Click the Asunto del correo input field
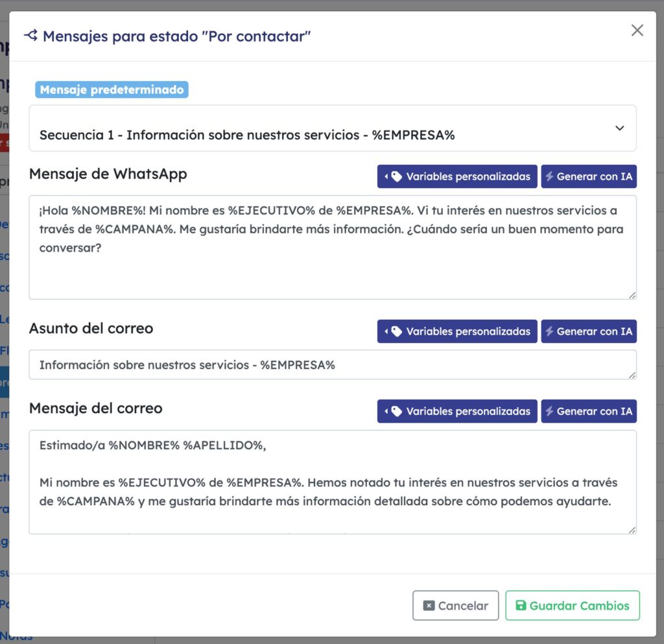 pyautogui.click(x=333, y=364)
